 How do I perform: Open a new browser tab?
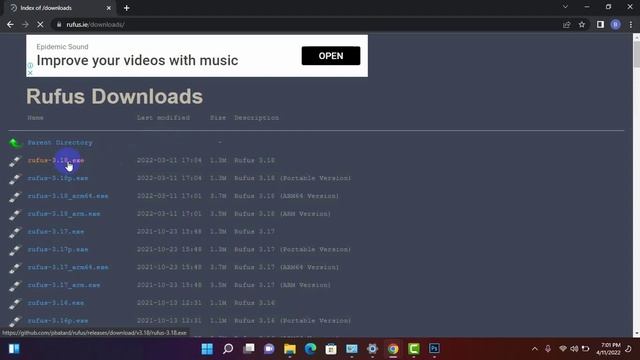tap(127, 8)
